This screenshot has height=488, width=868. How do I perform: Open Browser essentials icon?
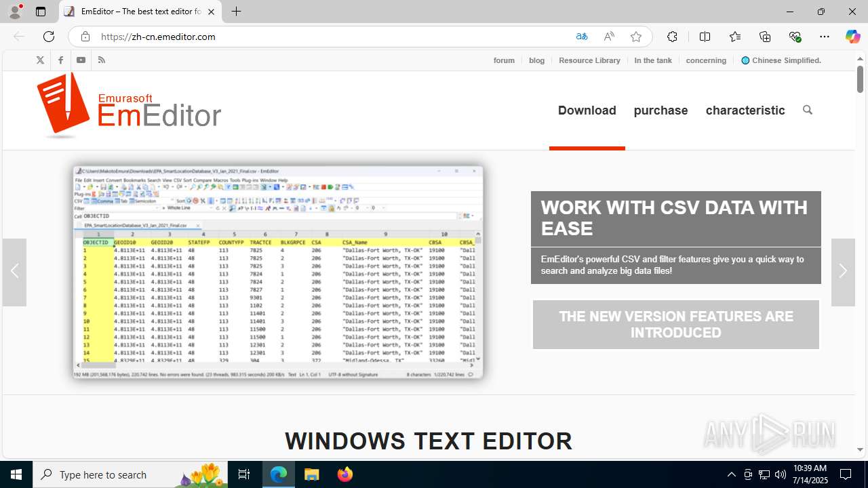[795, 37]
